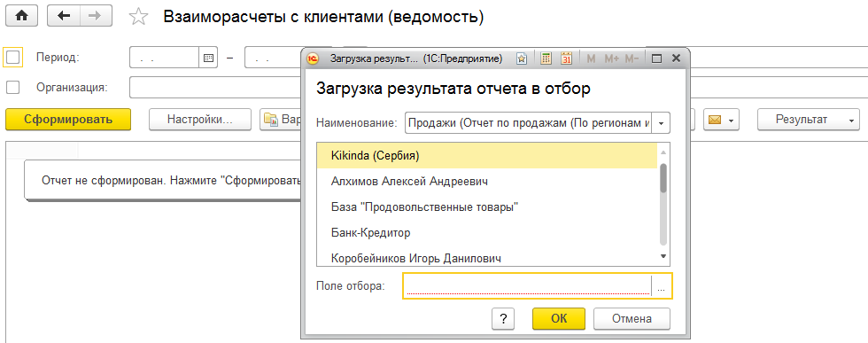Open calendar icon in dialog title bar
This screenshot has width=868, height=343.
566,58
